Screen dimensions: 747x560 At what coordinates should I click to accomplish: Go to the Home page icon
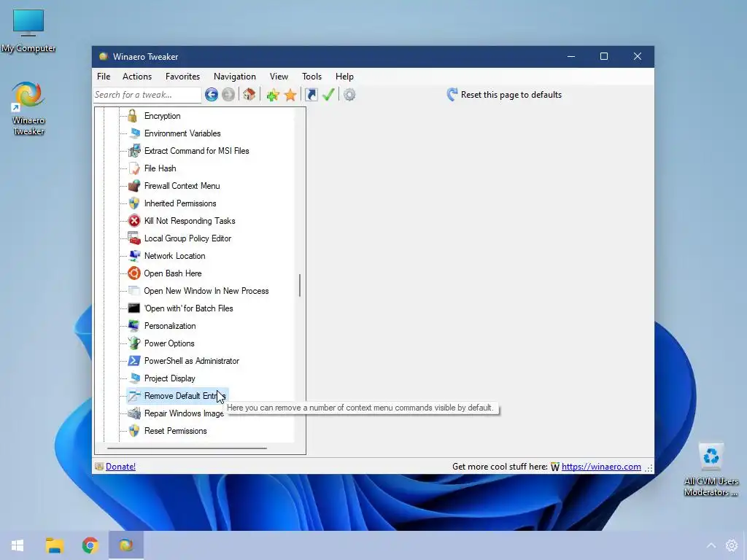249,94
